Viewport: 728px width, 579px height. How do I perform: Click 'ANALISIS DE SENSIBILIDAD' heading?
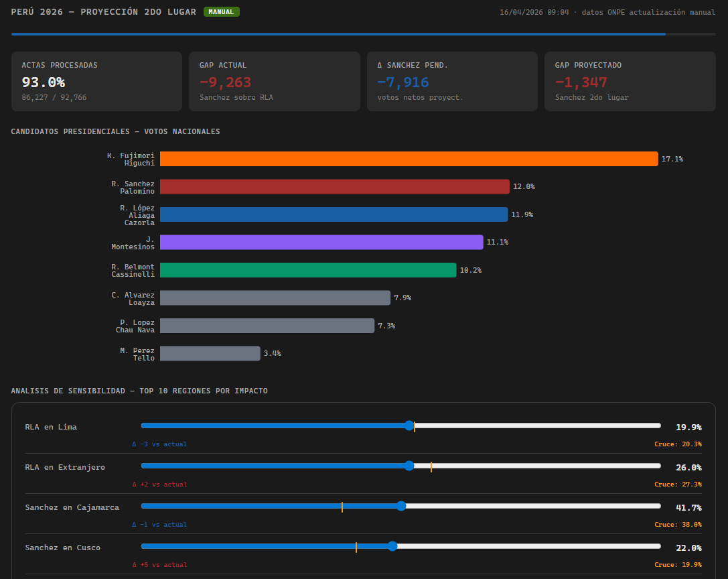pyautogui.click(x=68, y=391)
